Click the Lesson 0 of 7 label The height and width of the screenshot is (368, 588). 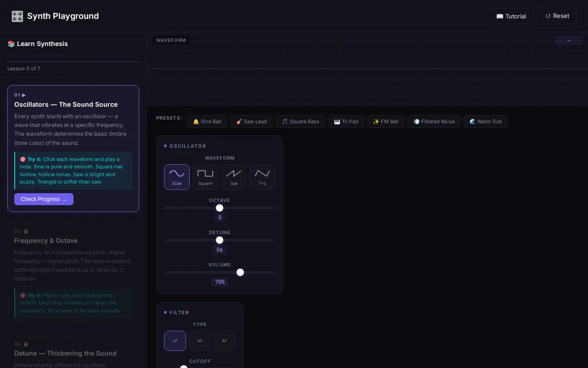click(x=23, y=69)
